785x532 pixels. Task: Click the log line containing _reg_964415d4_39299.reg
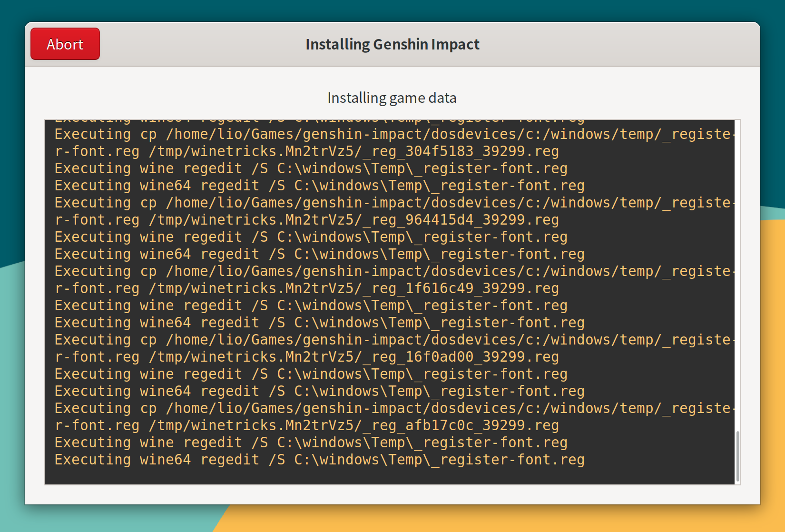coord(307,220)
